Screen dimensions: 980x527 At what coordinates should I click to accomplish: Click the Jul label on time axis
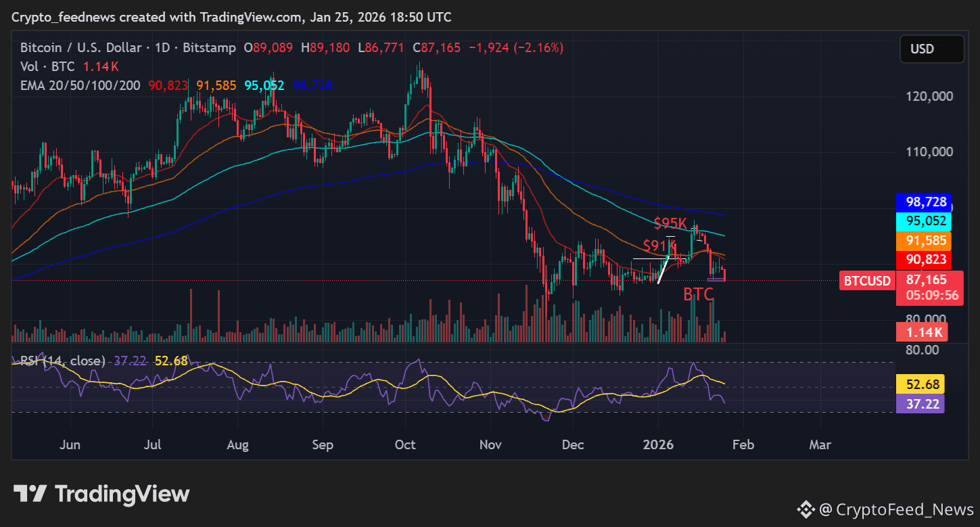[154, 444]
